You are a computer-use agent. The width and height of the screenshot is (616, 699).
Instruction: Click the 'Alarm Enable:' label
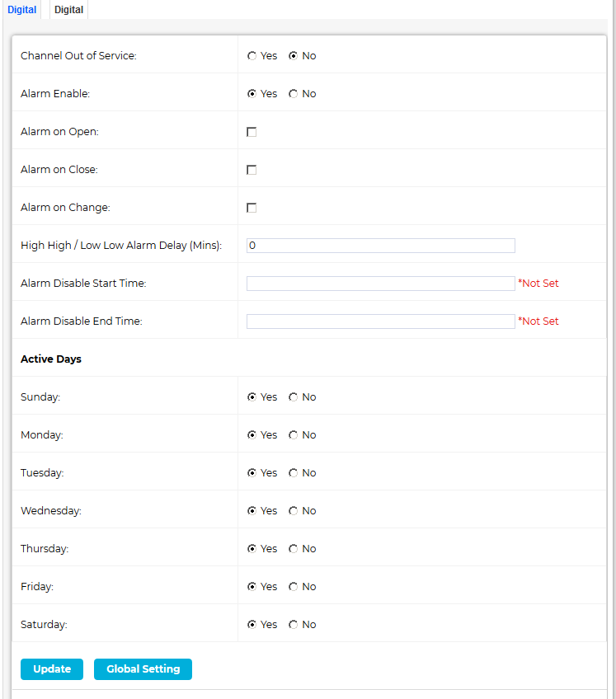point(55,94)
